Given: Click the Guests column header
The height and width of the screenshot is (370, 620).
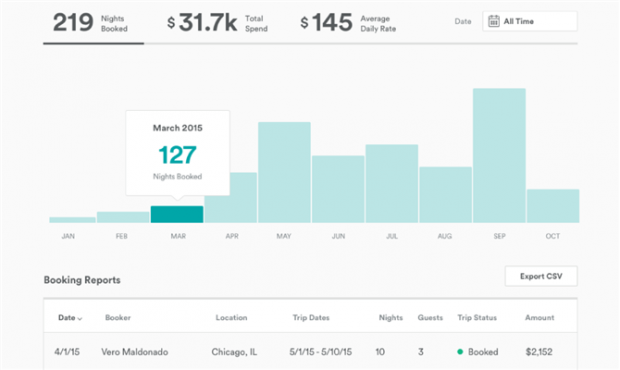Looking at the screenshot, I should (x=430, y=317).
